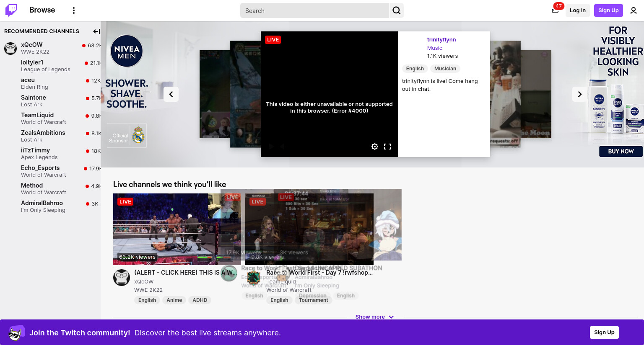Open the ALERT - CLICK HERE stream title

[185, 273]
